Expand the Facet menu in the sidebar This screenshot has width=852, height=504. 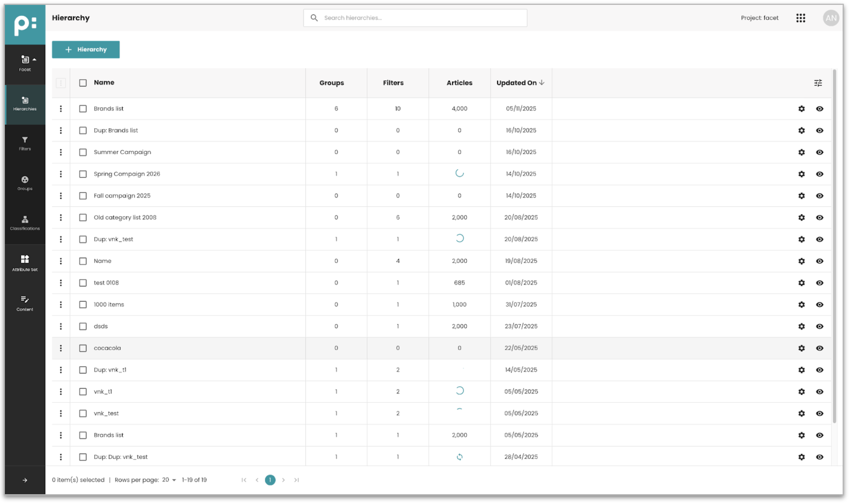pyautogui.click(x=25, y=63)
